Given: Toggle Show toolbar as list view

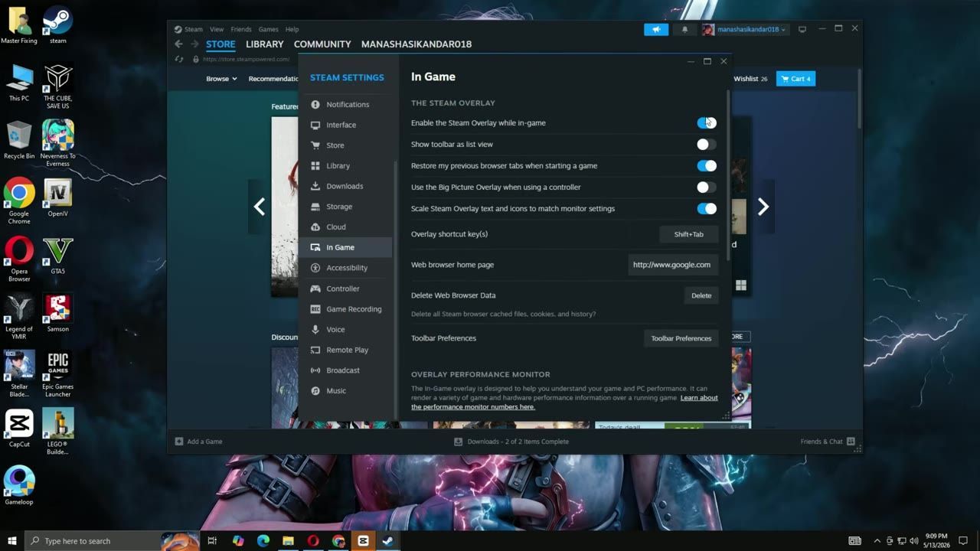Looking at the screenshot, I should click(x=706, y=144).
